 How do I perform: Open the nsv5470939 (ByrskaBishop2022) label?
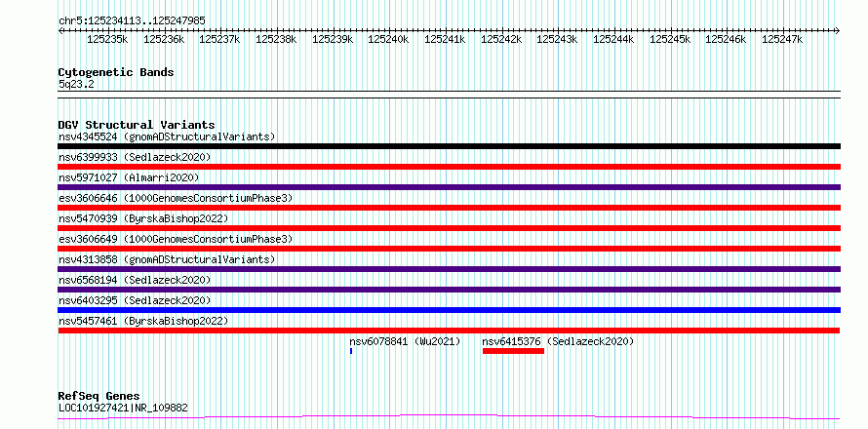(143, 218)
